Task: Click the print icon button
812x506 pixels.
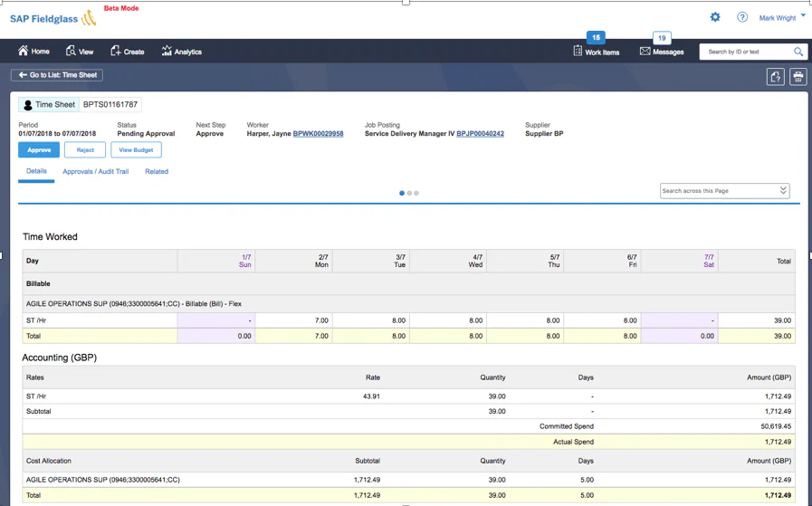Action: click(x=798, y=77)
